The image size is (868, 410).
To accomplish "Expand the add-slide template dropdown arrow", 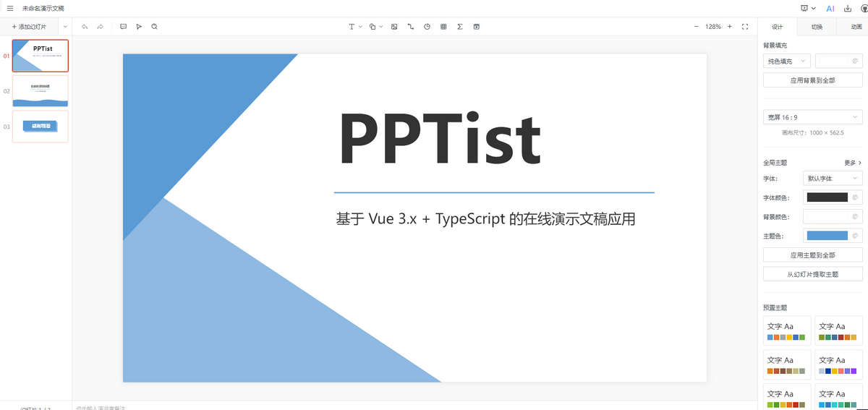I will (x=65, y=26).
